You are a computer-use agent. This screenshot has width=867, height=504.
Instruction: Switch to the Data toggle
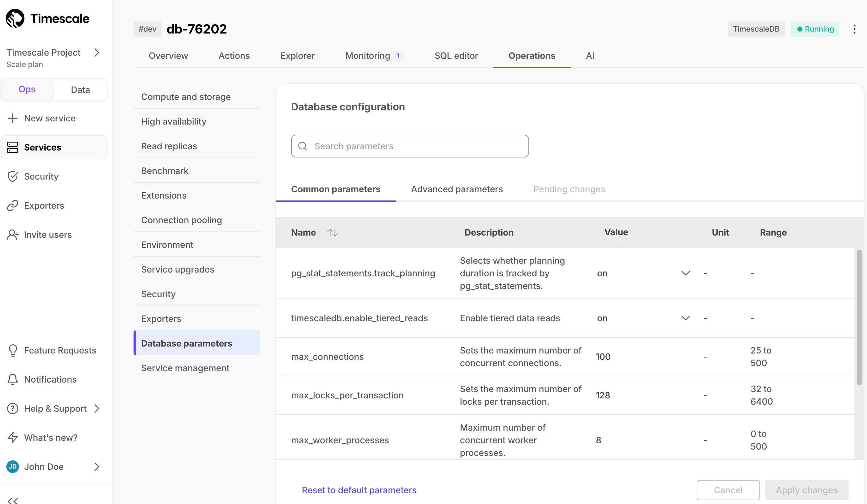point(80,90)
